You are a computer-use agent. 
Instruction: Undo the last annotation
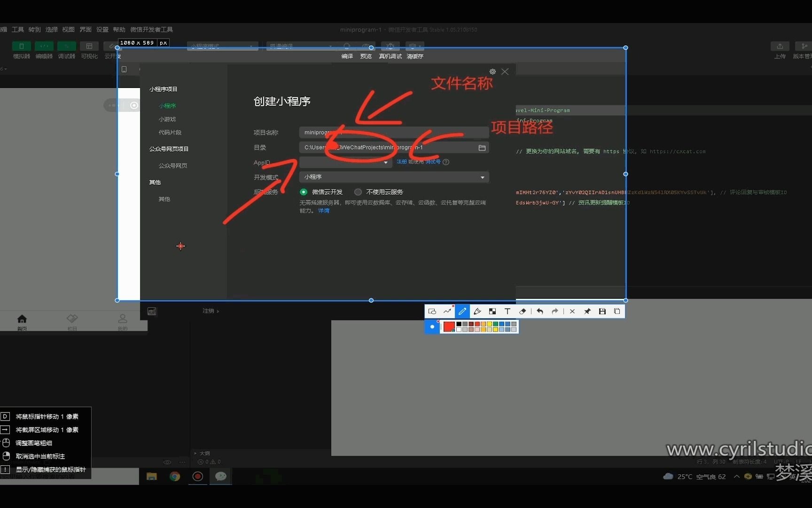(540, 311)
